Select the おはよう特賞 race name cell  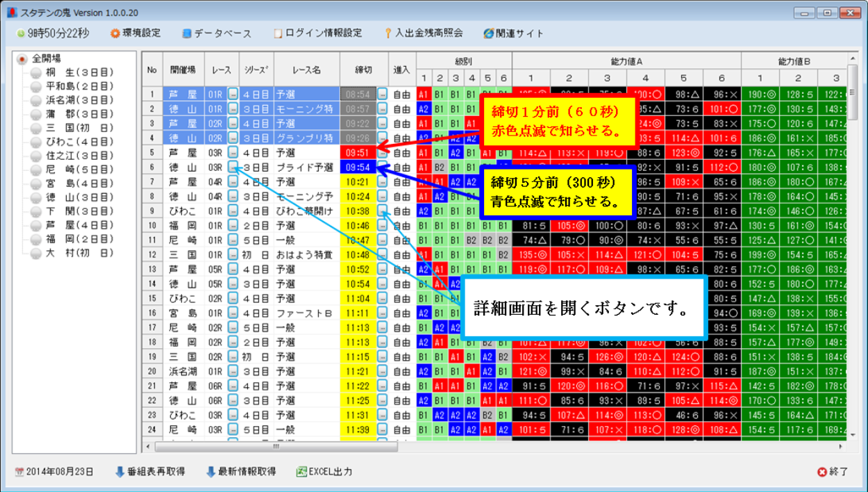[306, 254]
